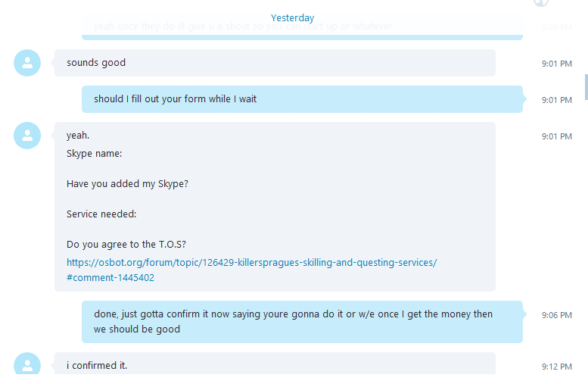Click the "Yesterday" date header
The image size is (588, 384).
(x=293, y=17)
